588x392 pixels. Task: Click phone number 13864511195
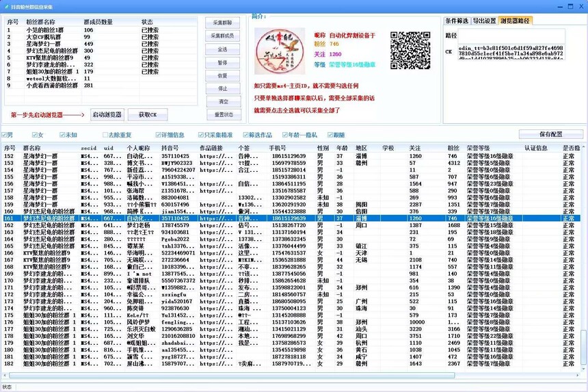(x=289, y=184)
